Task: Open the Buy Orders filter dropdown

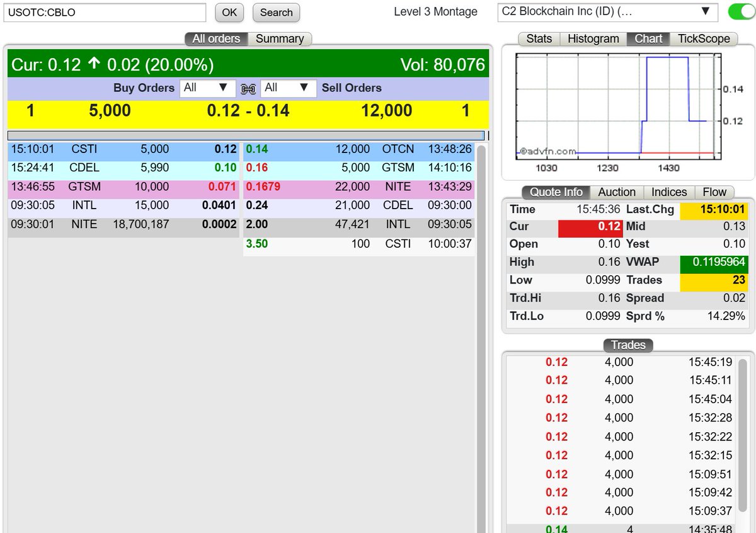Action: pyautogui.click(x=207, y=88)
